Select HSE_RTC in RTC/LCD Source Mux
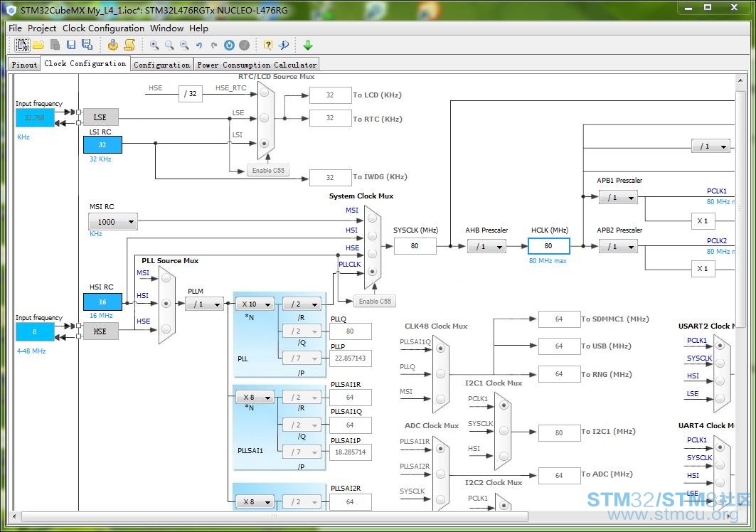 point(265,92)
